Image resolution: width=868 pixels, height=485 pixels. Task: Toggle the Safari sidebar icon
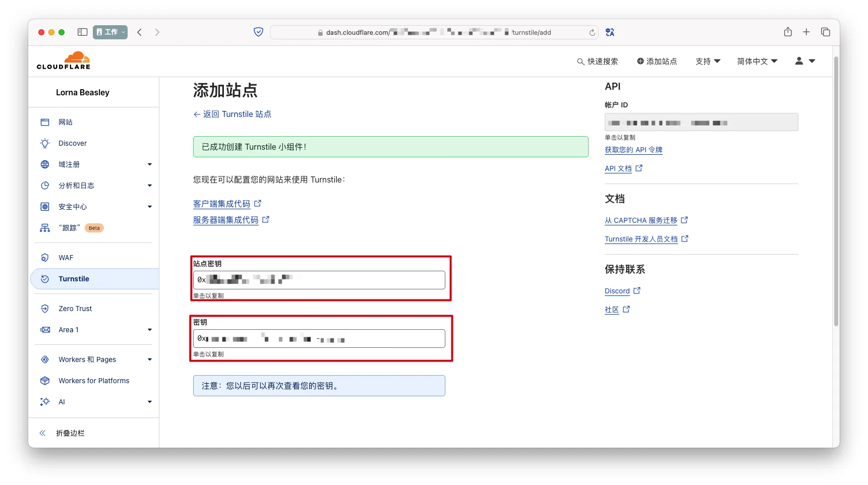click(82, 32)
